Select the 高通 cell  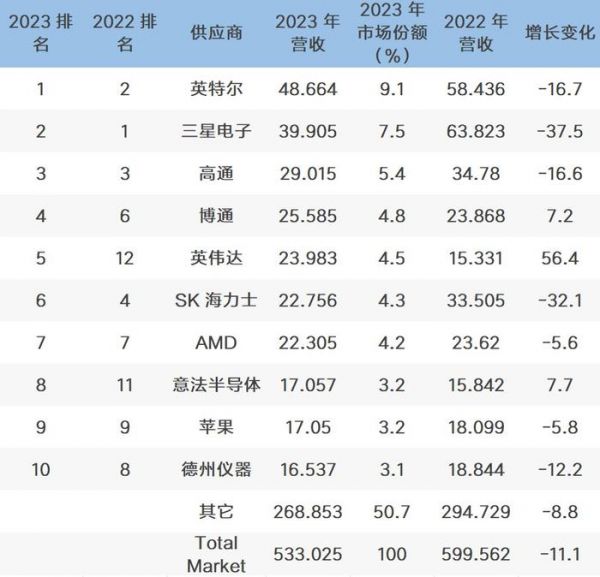(218, 173)
